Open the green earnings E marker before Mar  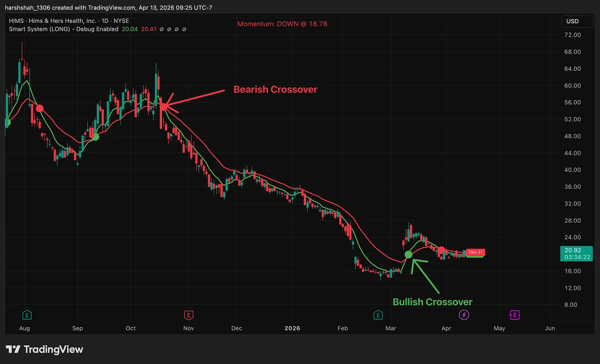pos(378,316)
